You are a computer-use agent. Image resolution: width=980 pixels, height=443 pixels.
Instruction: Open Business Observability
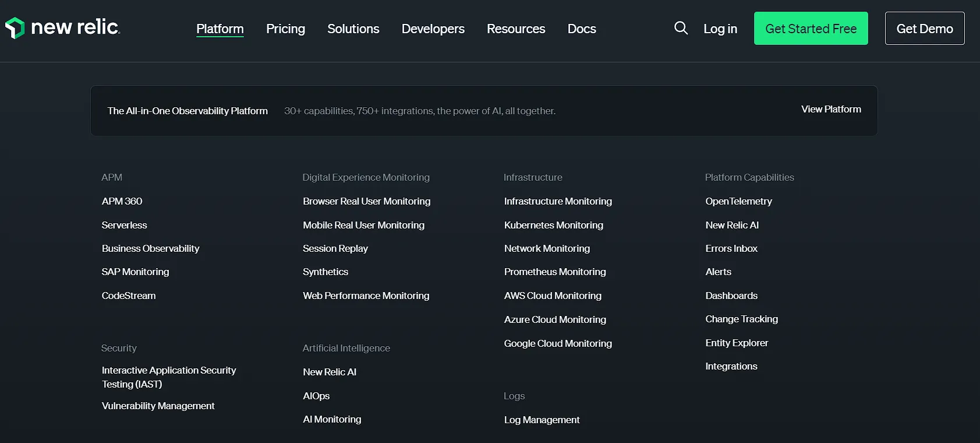point(150,248)
